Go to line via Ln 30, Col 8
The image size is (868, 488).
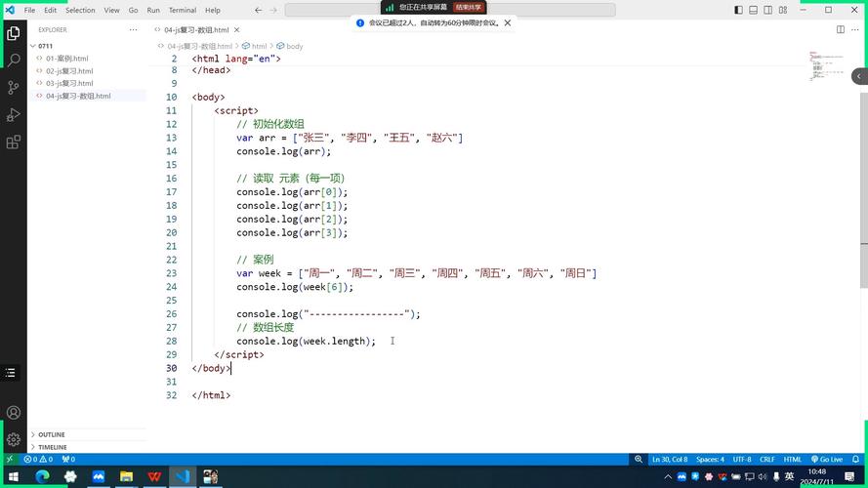670,460
